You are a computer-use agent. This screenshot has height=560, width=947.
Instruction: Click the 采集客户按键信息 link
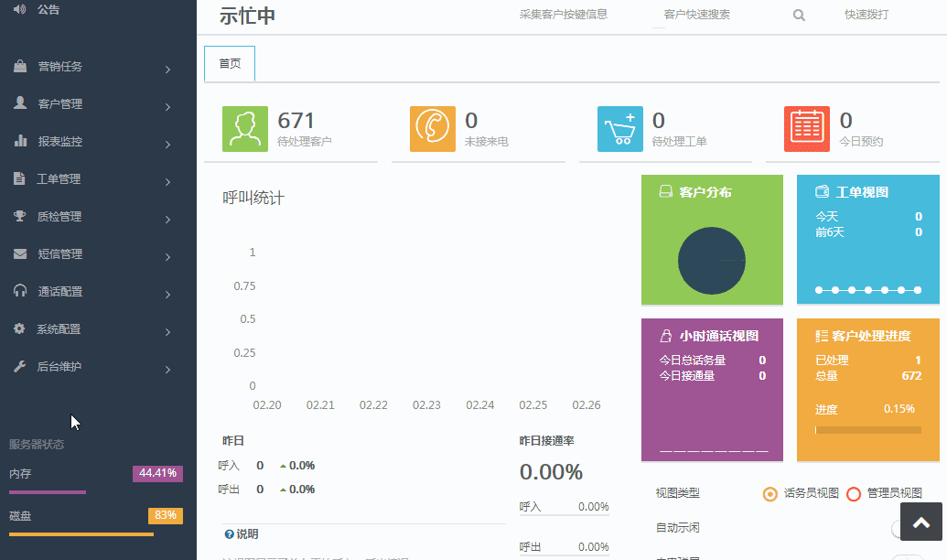[x=564, y=15]
